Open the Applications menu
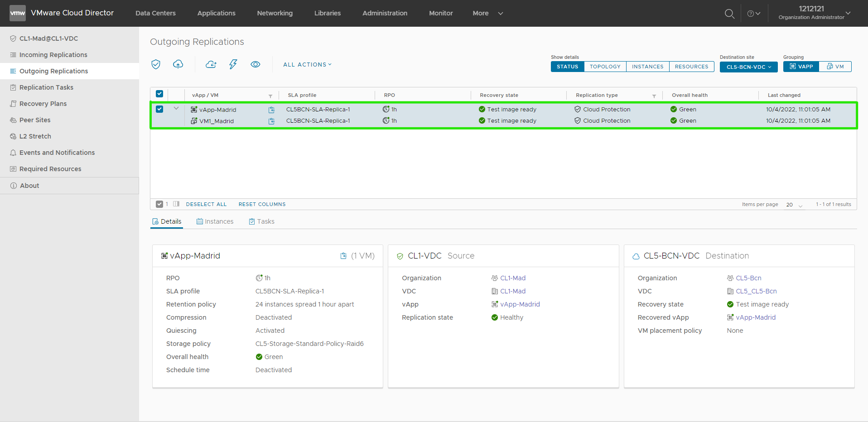The width and height of the screenshot is (868, 422). point(217,13)
